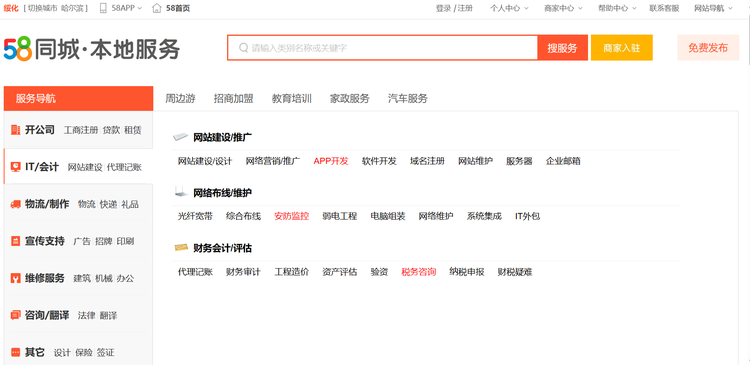Click the phone icon beside 58APP
The width and height of the screenshot is (750, 365).
(103, 8)
